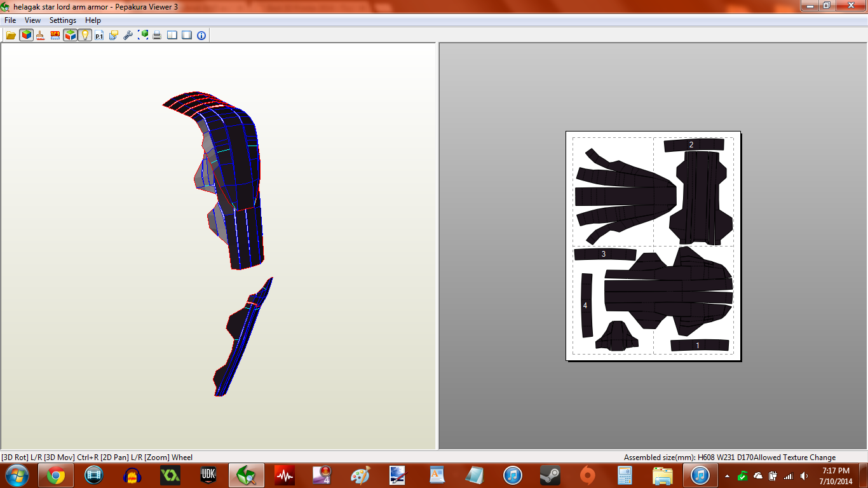Open the film strip video app in taskbar
Image resolution: width=868 pixels, height=488 pixels.
click(94, 475)
